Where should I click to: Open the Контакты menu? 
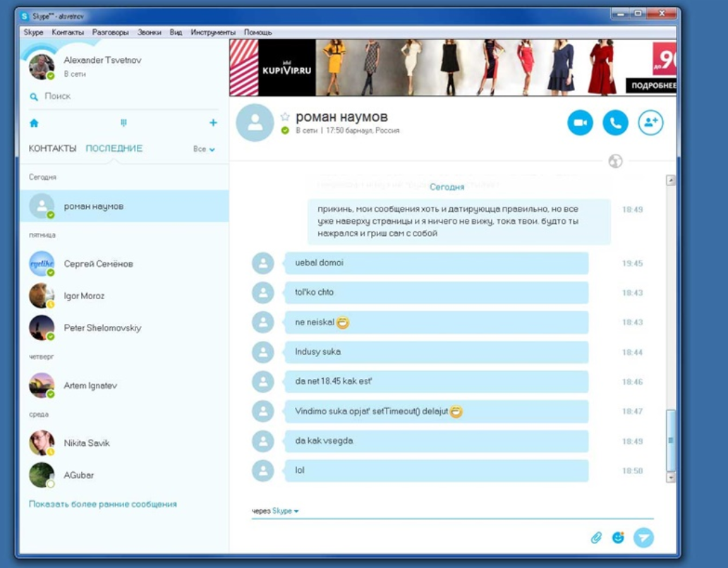click(68, 32)
